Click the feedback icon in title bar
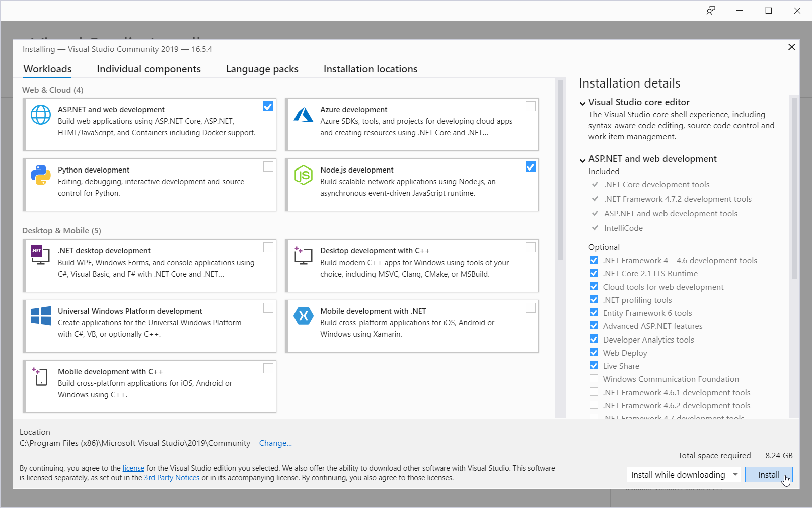812x508 pixels. (711, 11)
